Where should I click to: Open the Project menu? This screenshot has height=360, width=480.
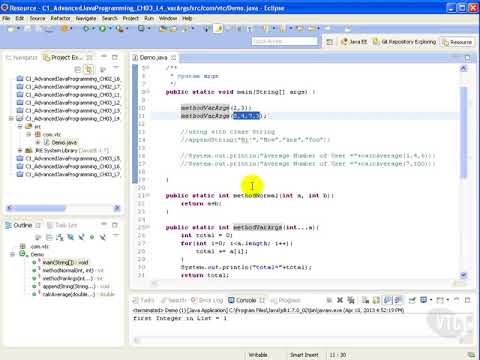[131, 18]
